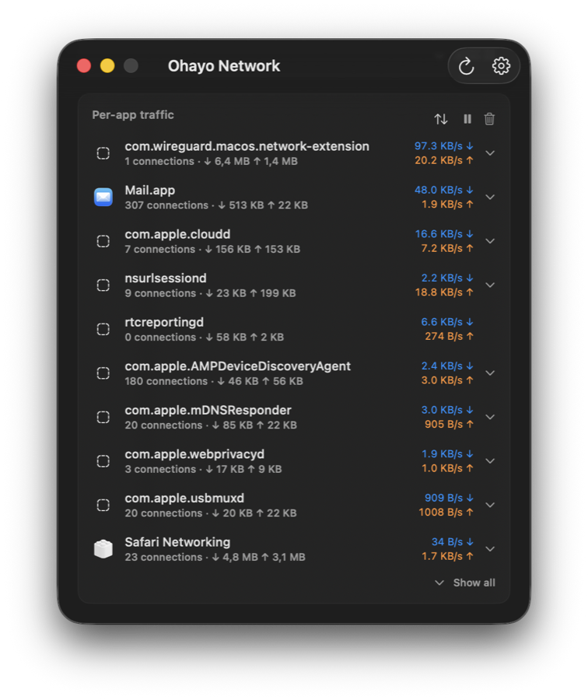The height and width of the screenshot is (700, 588).
Task: Click 16.6 KB/s download rate of cloudd
Action: coord(444,234)
